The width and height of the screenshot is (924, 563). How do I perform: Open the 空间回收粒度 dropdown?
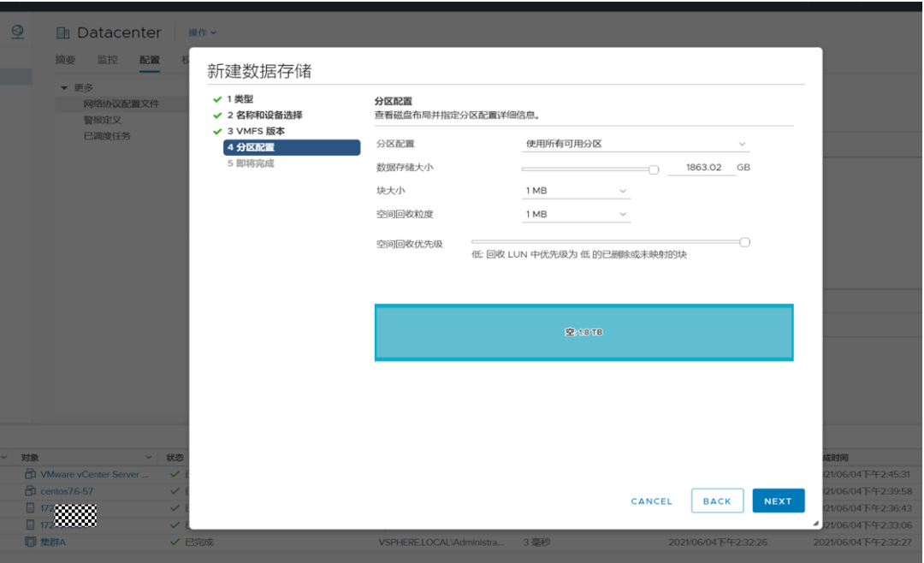[576, 214]
